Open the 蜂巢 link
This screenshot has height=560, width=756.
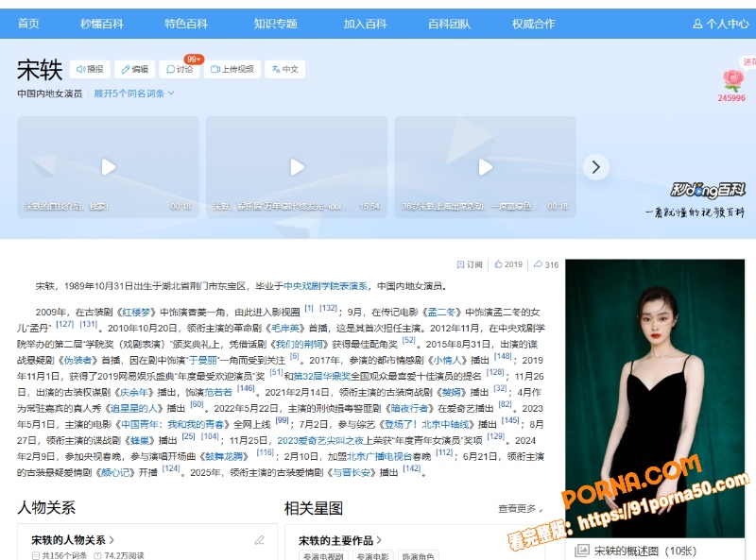tap(140, 440)
